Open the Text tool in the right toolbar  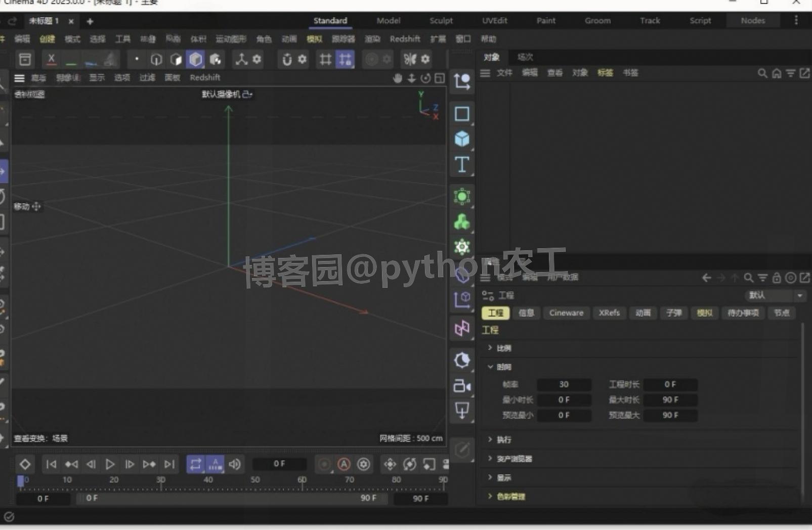pos(462,164)
